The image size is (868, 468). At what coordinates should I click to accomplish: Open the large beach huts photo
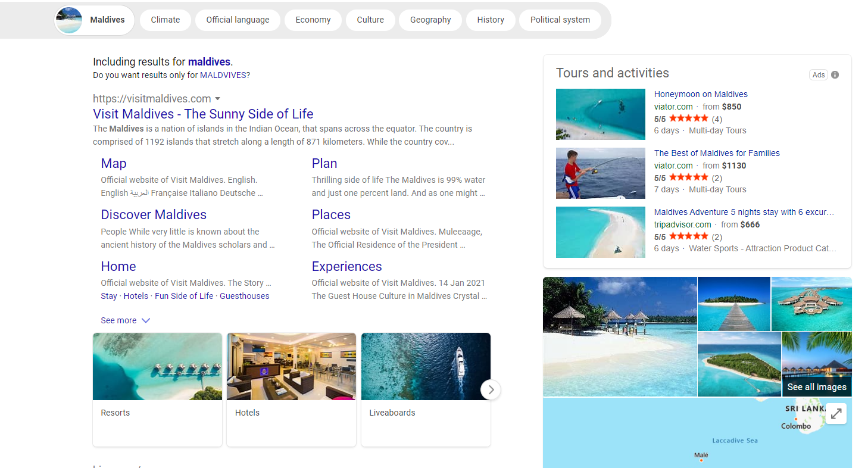click(620, 336)
